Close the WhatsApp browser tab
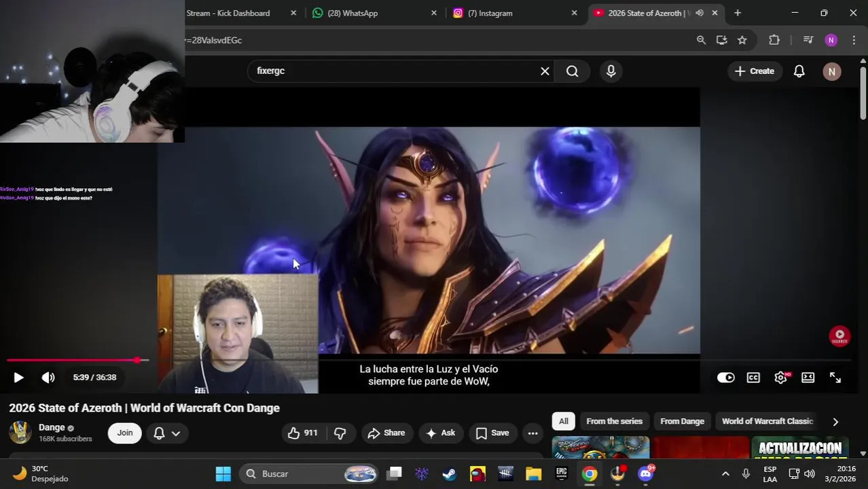Screen dimensions: 868x489 point(434,13)
